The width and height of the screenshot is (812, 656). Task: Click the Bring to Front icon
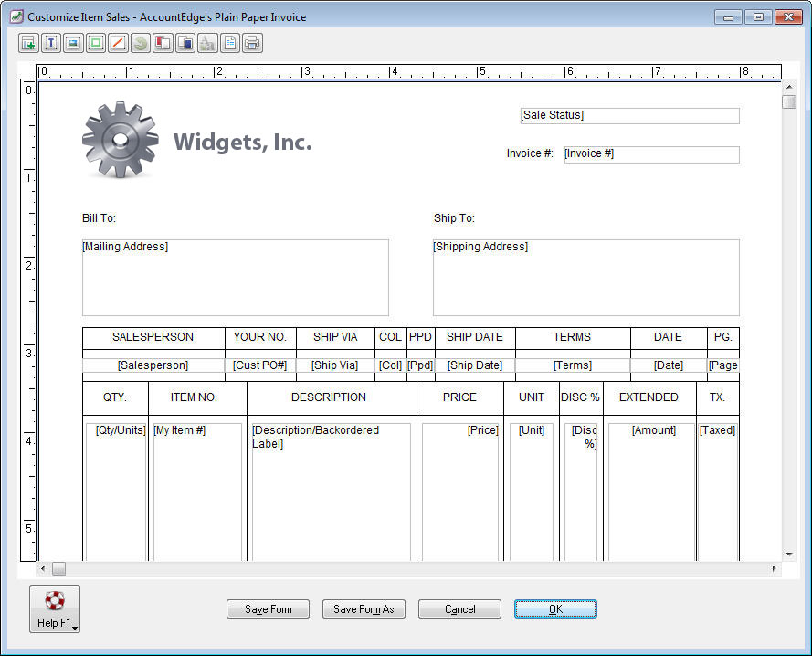point(185,43)
